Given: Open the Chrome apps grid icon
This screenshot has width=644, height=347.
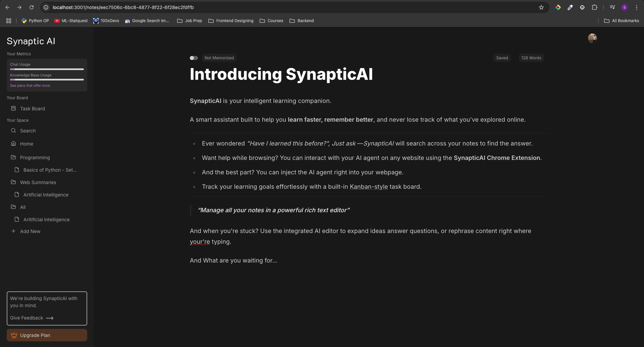Looking at the screenshot, I should point(9,21).
